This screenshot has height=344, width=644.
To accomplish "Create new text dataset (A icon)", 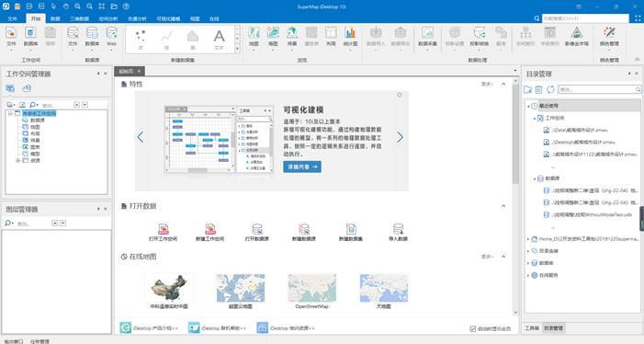I will point(219,39).
